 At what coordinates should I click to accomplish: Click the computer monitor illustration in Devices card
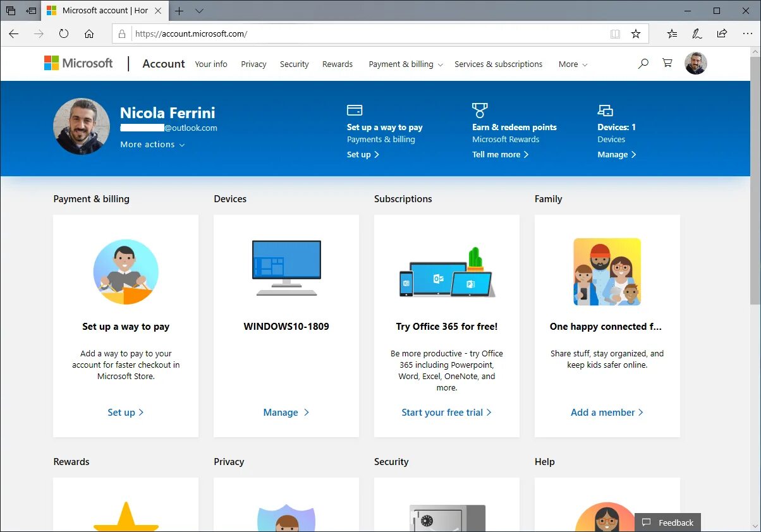tap(286, 268)
